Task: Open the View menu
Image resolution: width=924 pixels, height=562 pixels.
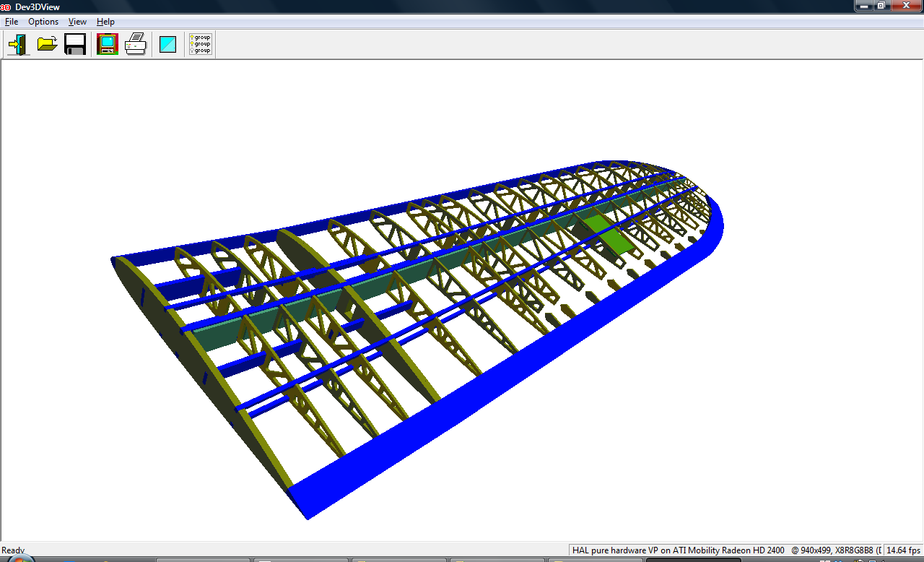Action: pyautogui.click(x=77, y=22)
